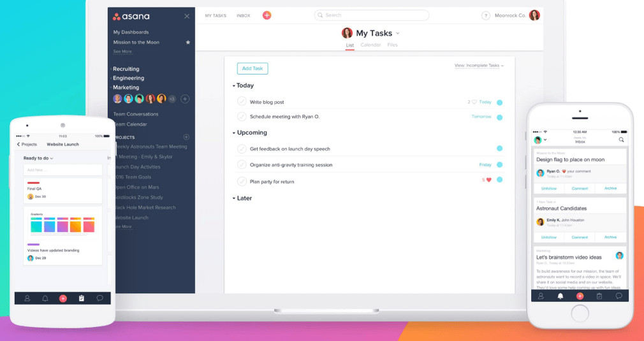Tap chat bubble icon on left phone

[100, 298]
